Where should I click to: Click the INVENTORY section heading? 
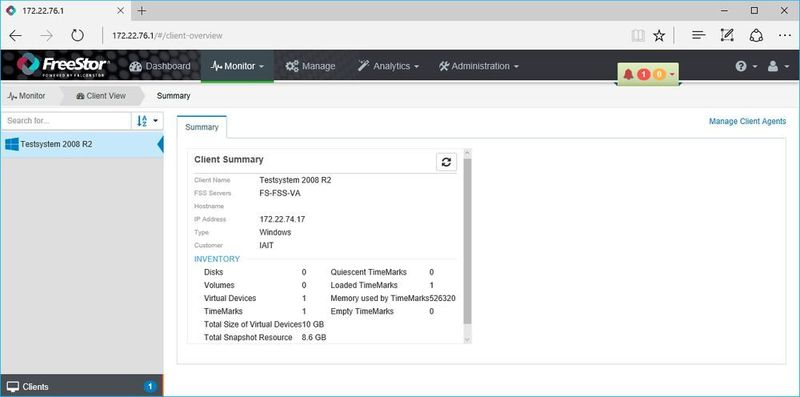pos(217,259)
